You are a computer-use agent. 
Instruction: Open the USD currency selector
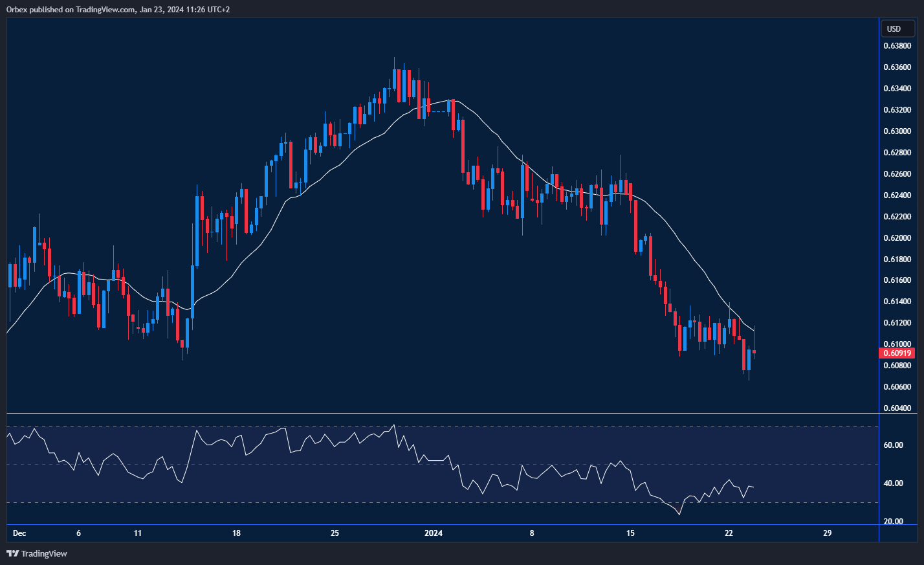(x=897, y=28)
